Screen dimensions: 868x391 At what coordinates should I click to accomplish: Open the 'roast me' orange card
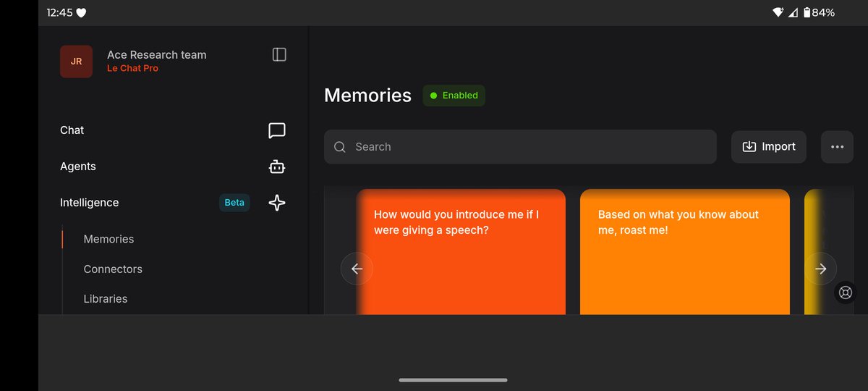coord(685,252)
